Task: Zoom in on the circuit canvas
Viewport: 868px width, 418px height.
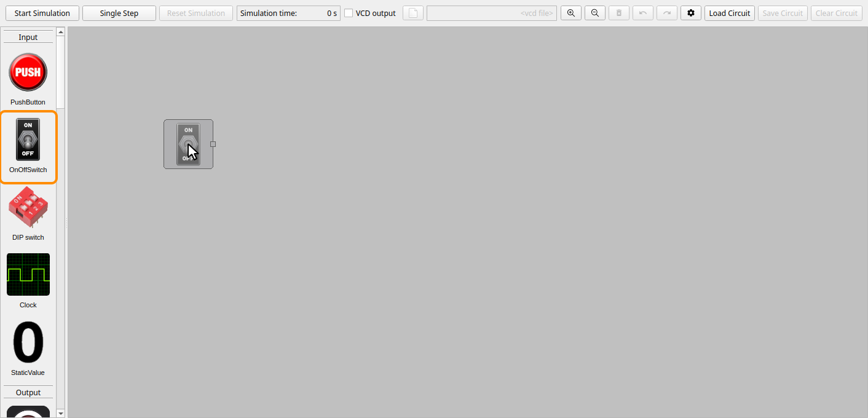Action: (571, 13)
